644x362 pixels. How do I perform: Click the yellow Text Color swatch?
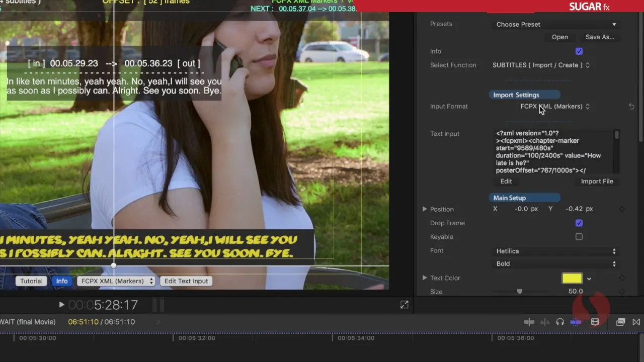click(572, 278)
